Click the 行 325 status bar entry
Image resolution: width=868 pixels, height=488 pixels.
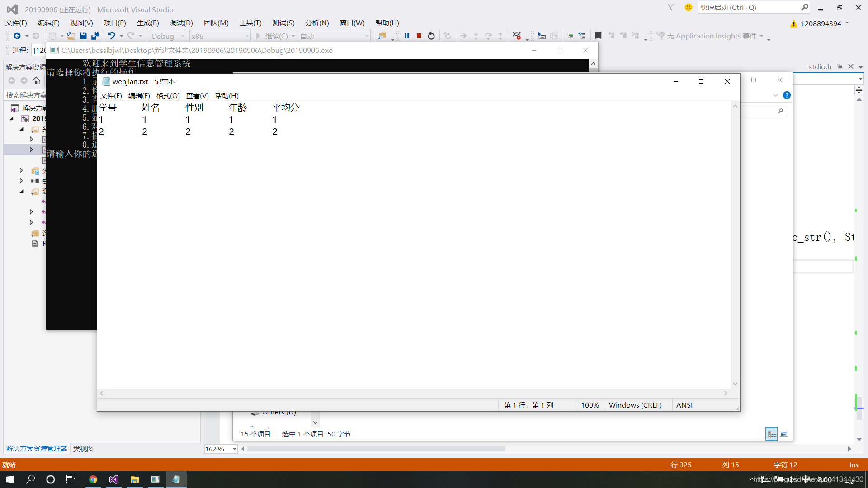click(x=681, y=465)
